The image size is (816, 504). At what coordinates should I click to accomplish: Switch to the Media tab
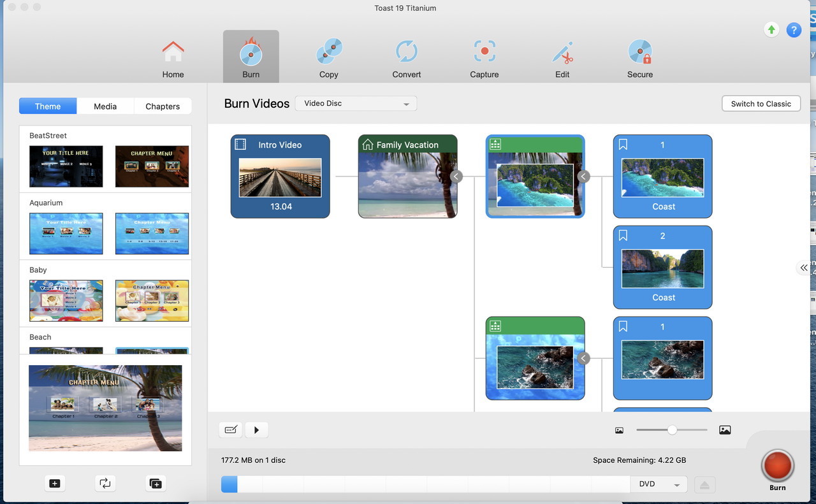point(105,106)
